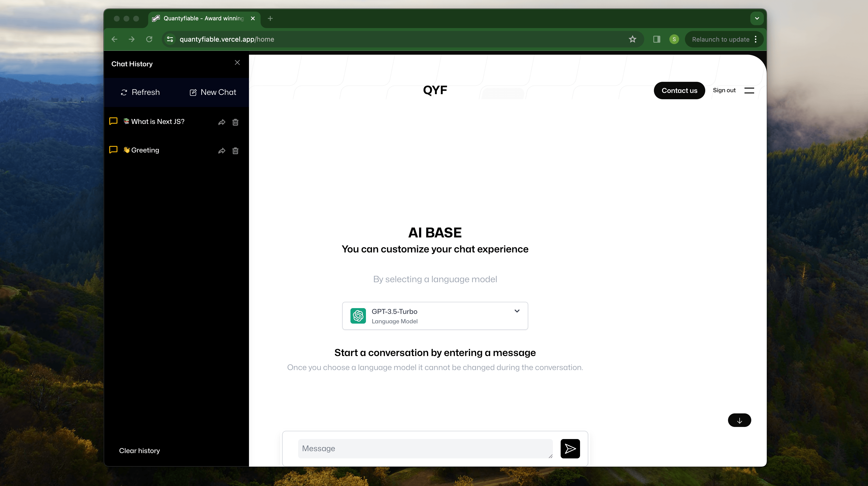This screenshot has width=868, height=486.
Task: Open the 'What is Next JS?' chat
Action: click(x=158, y=121)
